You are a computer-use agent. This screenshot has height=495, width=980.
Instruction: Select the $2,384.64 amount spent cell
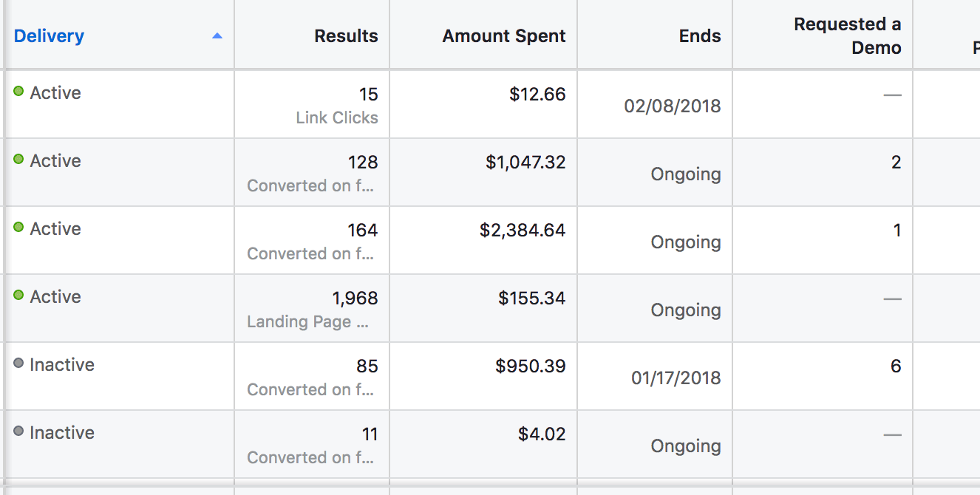(x=523, y=231)
